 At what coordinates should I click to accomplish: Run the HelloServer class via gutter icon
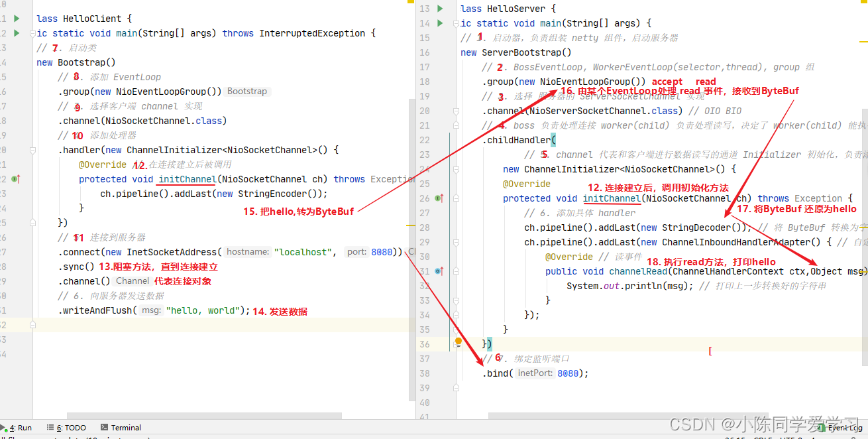click(440, 9)
